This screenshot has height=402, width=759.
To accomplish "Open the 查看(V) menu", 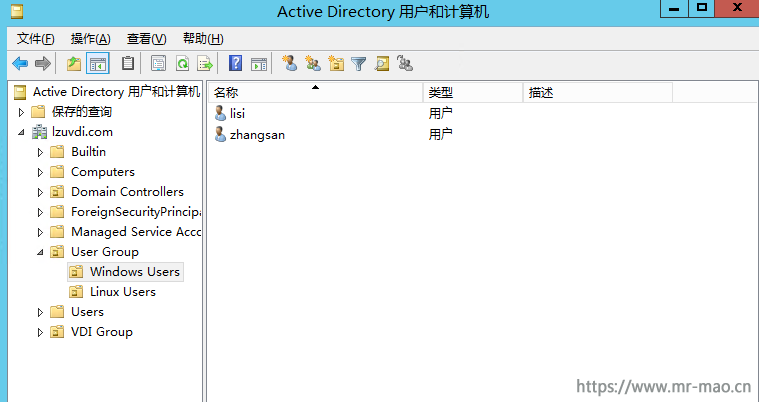I will click(147, 39).
